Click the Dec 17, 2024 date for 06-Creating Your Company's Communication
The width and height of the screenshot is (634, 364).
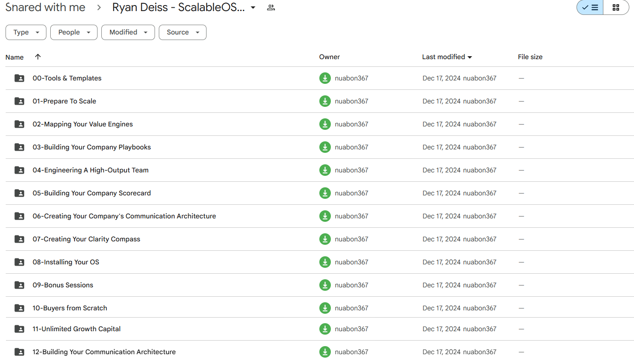442,216
